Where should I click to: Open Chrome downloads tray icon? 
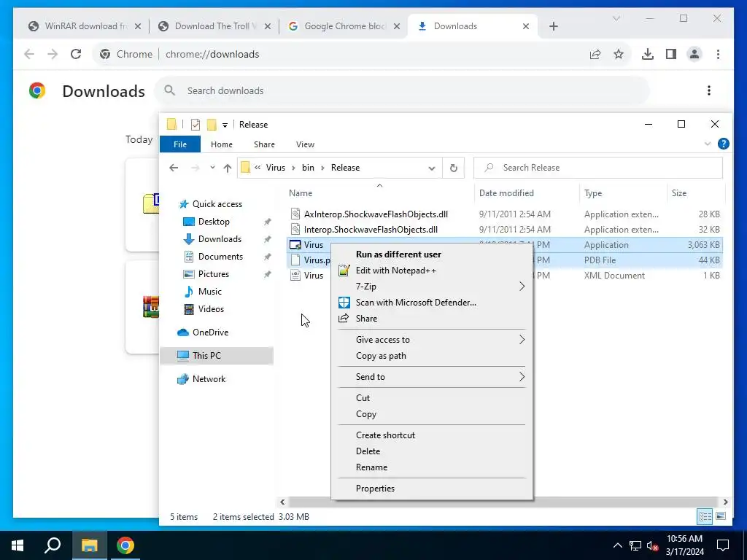pos(648,54)
